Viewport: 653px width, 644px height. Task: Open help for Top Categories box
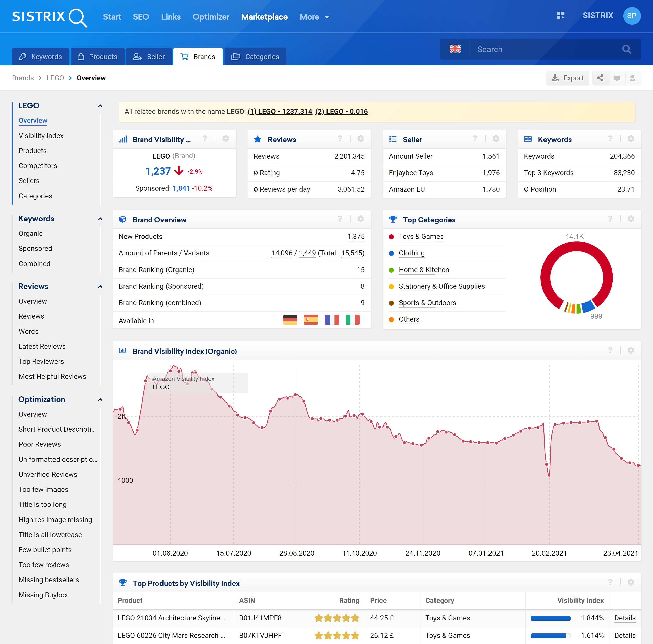point(610,219)
